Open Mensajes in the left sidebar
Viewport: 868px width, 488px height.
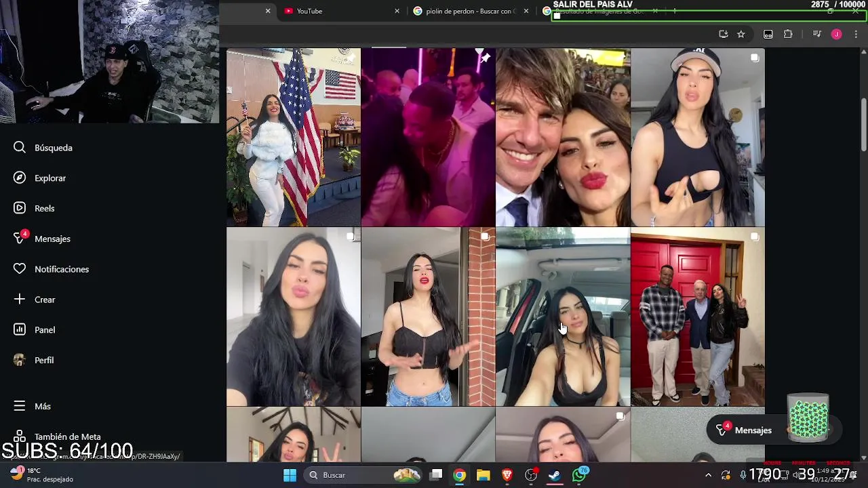click(42, 239)
